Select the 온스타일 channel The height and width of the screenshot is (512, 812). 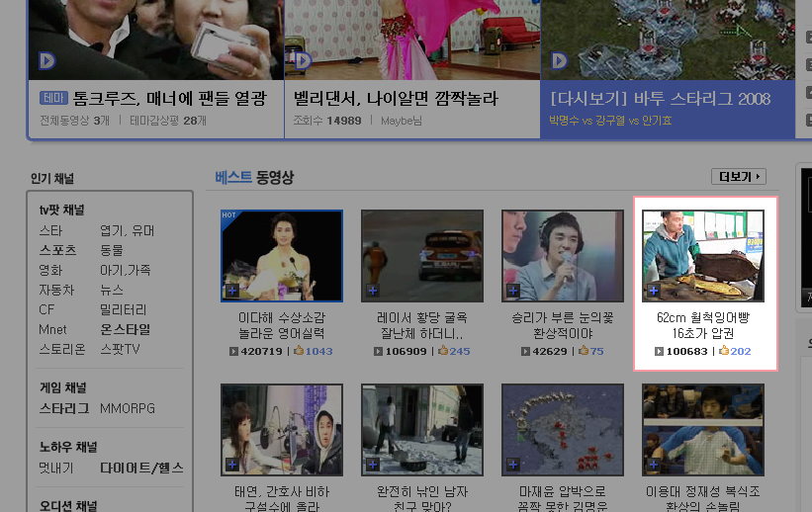point(125,329)
